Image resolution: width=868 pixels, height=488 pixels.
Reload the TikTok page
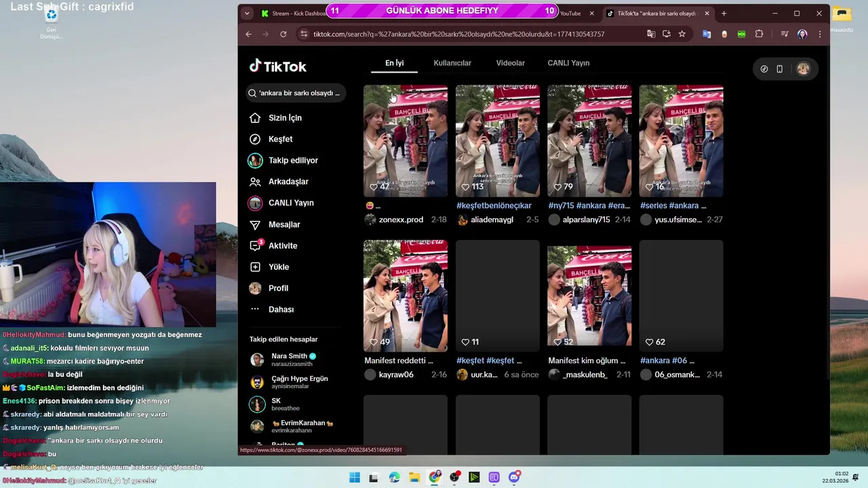click(x=283, y=34)
